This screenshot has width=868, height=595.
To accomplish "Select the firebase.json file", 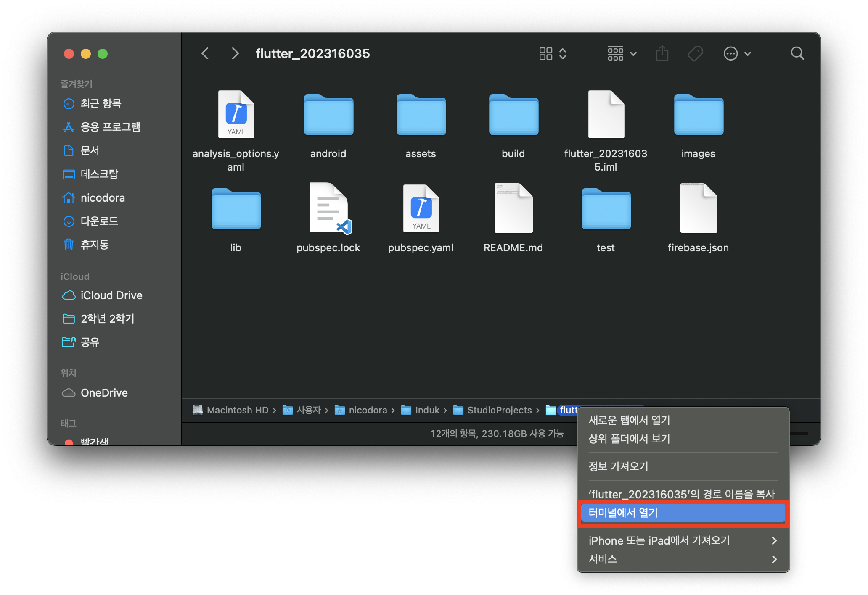I will coord(698,209).
